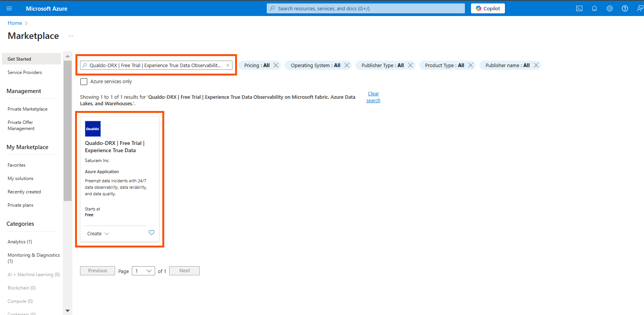
Task: Click the Previous page button
Action: [x=98, y=271]
